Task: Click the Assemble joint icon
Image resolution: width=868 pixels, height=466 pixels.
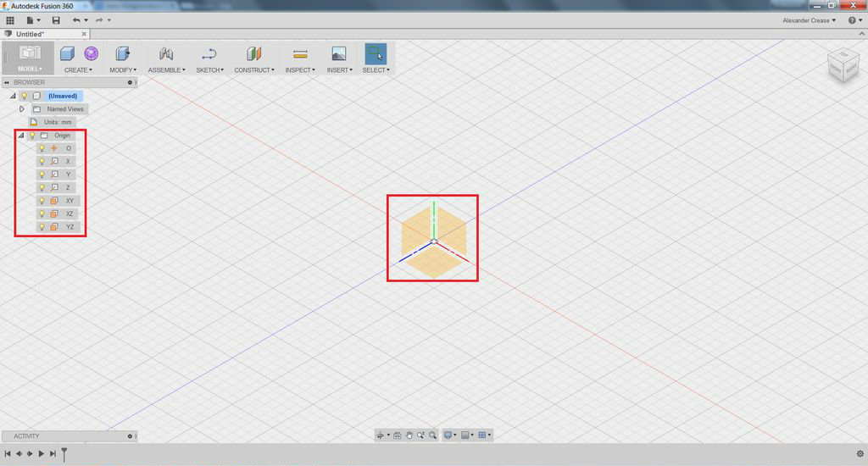Action: [166, 53]
